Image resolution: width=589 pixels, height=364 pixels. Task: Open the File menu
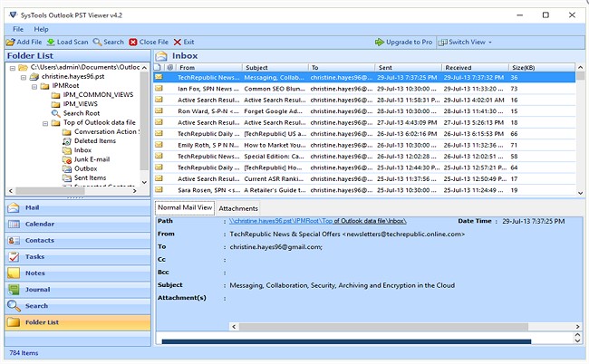18,29
